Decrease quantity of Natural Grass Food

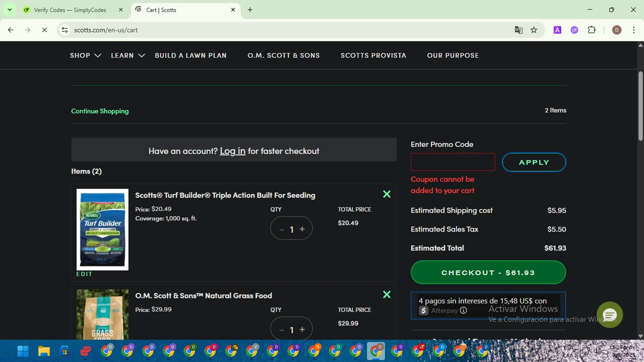coord(282,330)
